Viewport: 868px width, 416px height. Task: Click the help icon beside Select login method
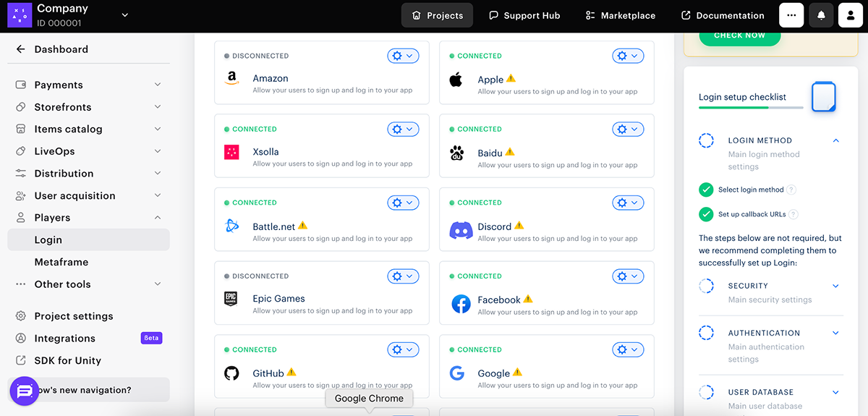tap(791, 190)
